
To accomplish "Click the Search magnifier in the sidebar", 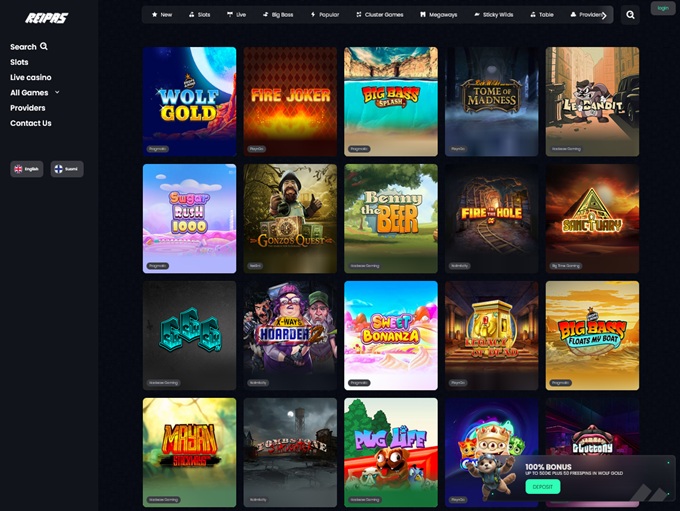I will coord(44,46).
